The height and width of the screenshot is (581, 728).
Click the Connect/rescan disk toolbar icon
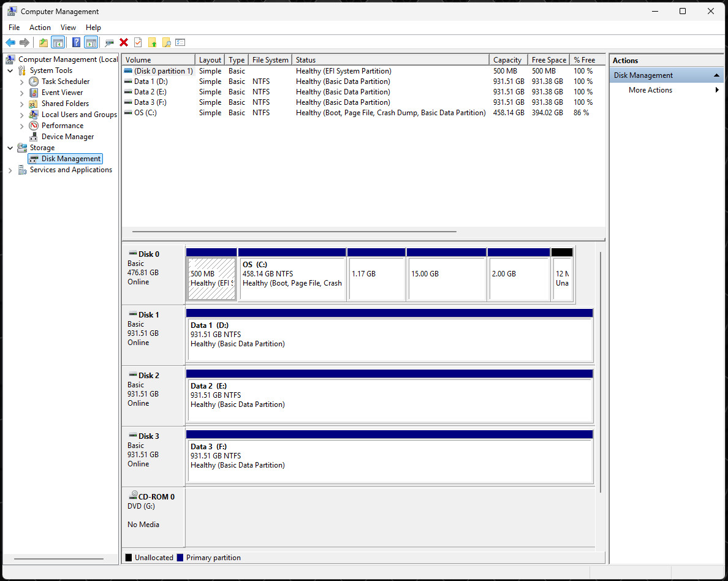click(109, 43)
